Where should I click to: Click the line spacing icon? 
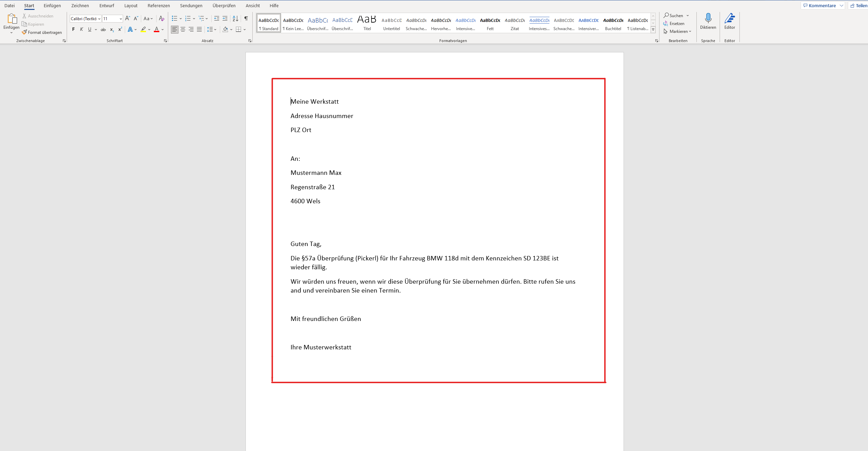pos(210,30)
